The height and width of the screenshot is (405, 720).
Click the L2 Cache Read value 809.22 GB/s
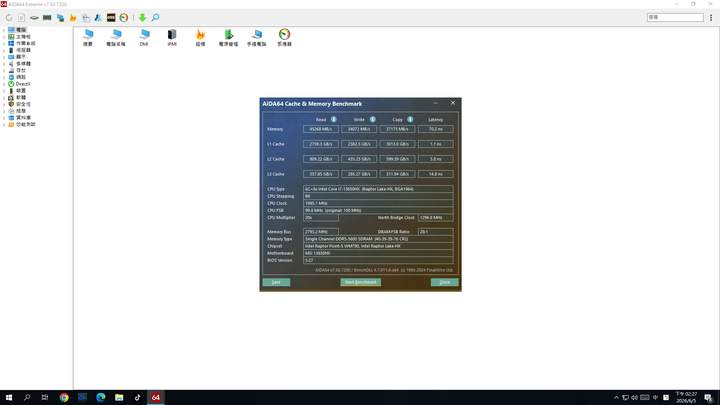pyautogui.click(x=321, y=159)
